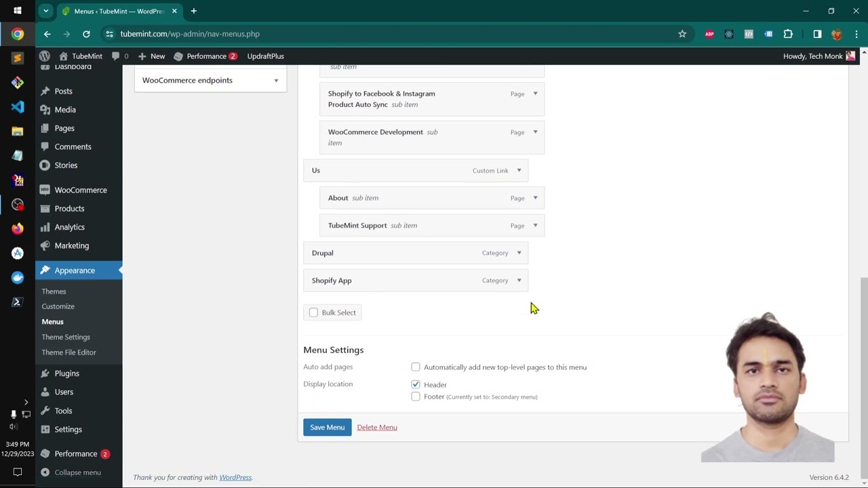
Task: Go to Pages in the sidebar
Action: (64, 128)
